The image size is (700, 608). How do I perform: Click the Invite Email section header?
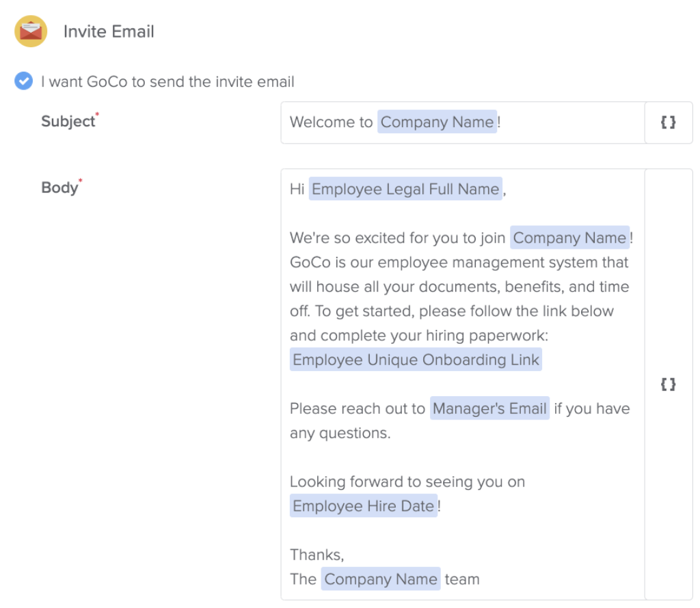(109, 31)
